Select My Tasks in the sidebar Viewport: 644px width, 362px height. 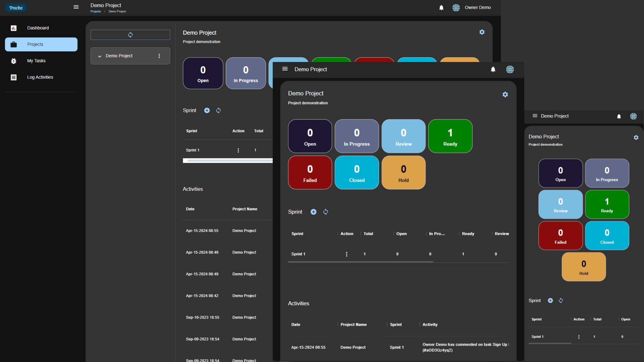click(x=36, y=61)
